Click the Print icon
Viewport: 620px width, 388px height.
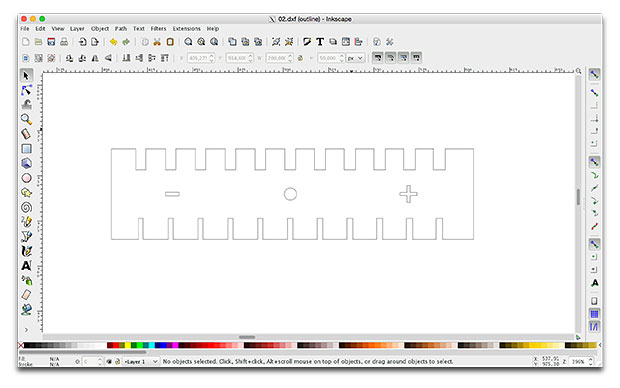tap(64, 42)
